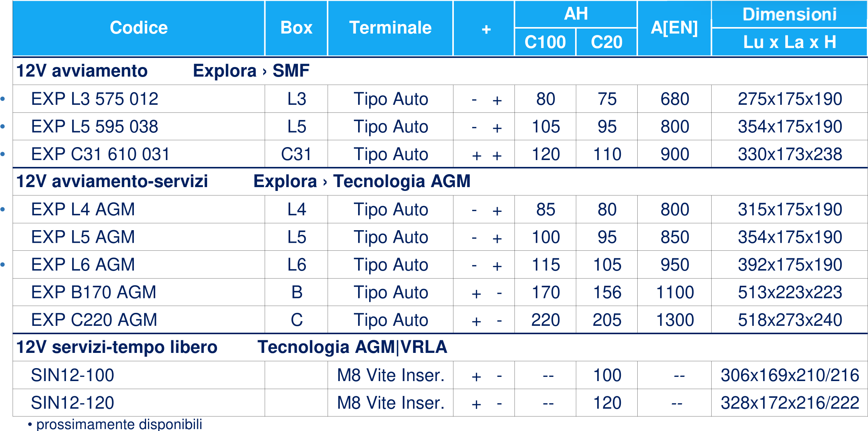
Task: Select the Box column header
Action: [296, 28]
